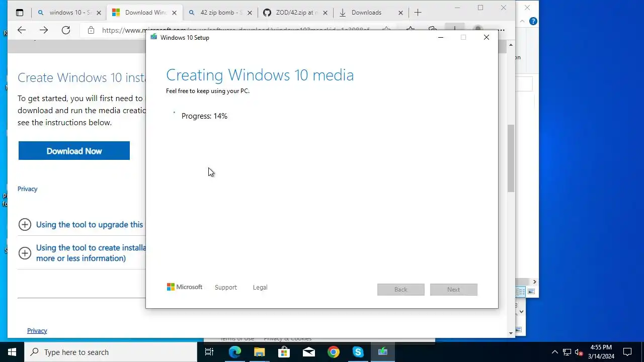Show hidden system tray icons
The height and width of the screenshot is (362, 644).
tap(555, 352)
